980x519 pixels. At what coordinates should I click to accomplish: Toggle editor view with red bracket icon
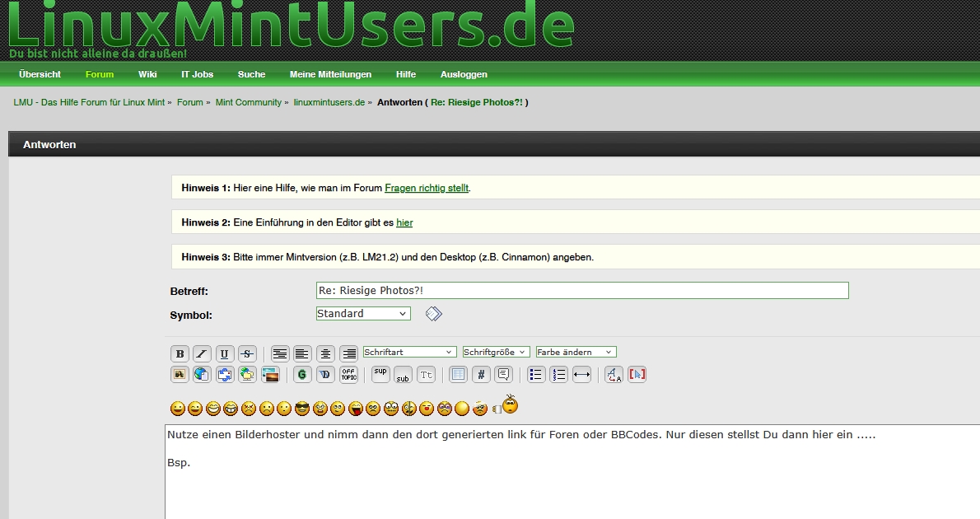[637, 374]
